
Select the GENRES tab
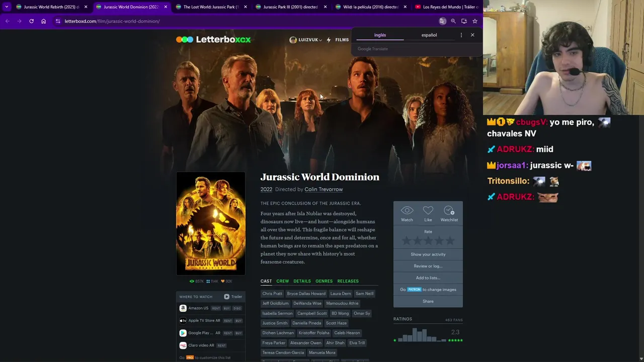pos(324,281)
